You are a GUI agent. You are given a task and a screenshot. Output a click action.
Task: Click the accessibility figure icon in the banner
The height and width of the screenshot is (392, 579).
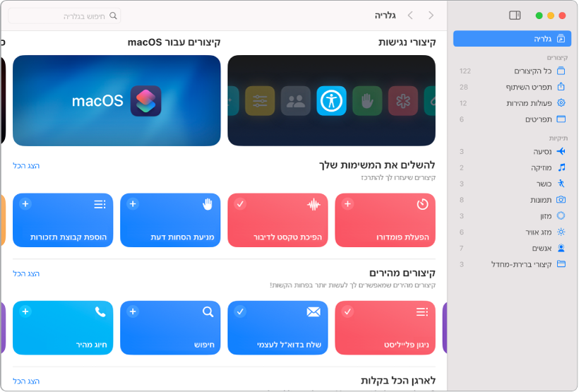331,101
